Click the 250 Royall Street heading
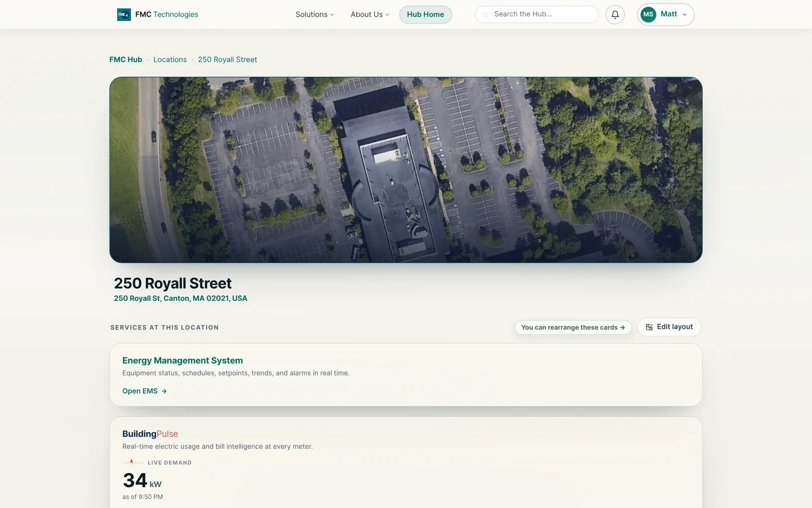This screenshot has width=812, height=508. click(173, 283)
